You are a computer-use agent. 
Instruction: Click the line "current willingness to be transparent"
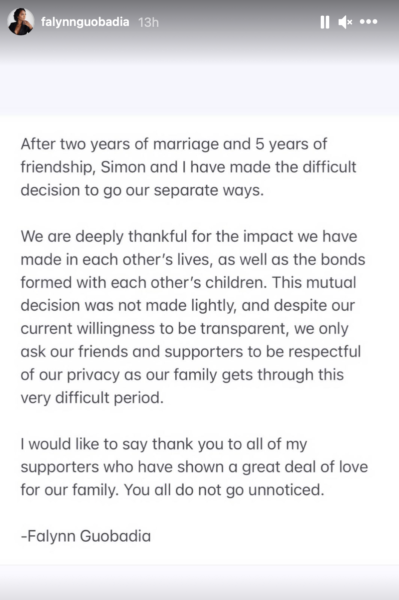click(184, 329)
